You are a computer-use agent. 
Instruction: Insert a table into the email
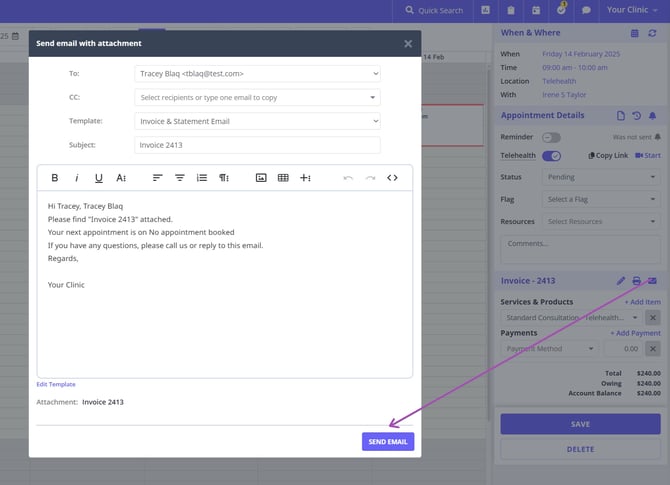coord(283,178)
